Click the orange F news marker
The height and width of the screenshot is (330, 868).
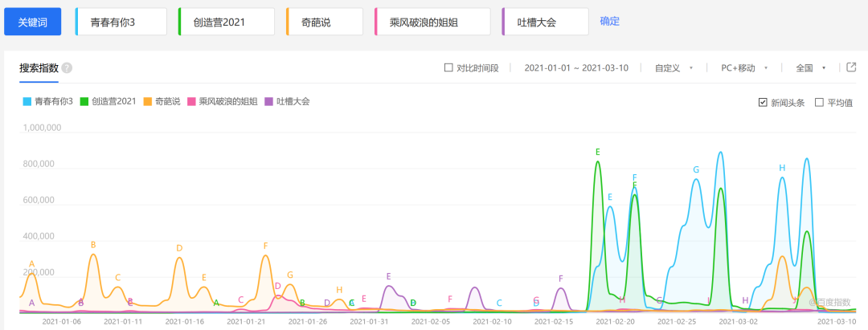click(x=265, y=246)
